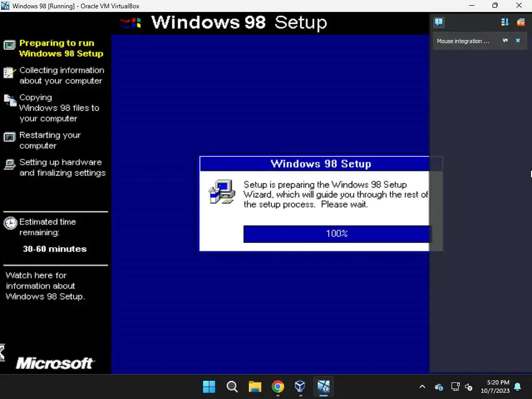The image size is (532, 399).
Task: Click the 100% progress bar
Action: pyautogui.click(x=337, y=234)
